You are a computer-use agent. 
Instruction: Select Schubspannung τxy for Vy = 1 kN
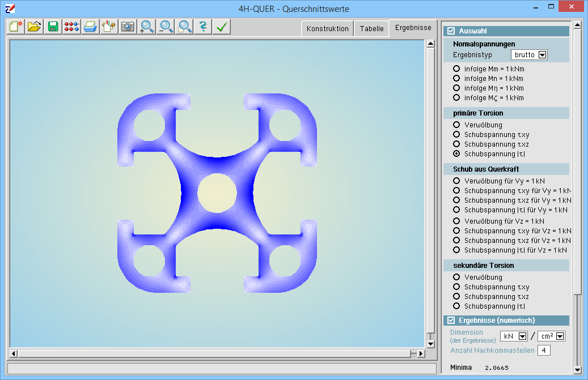(456, 191)
